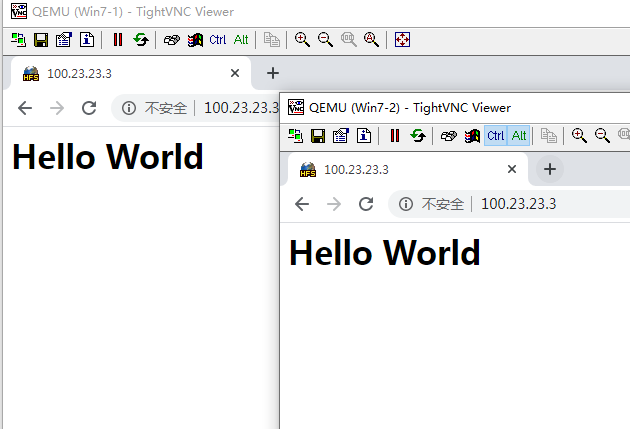Refresh the Win7-1 remote screen
The image size is (630, 429).
click(x=141, y=40)
